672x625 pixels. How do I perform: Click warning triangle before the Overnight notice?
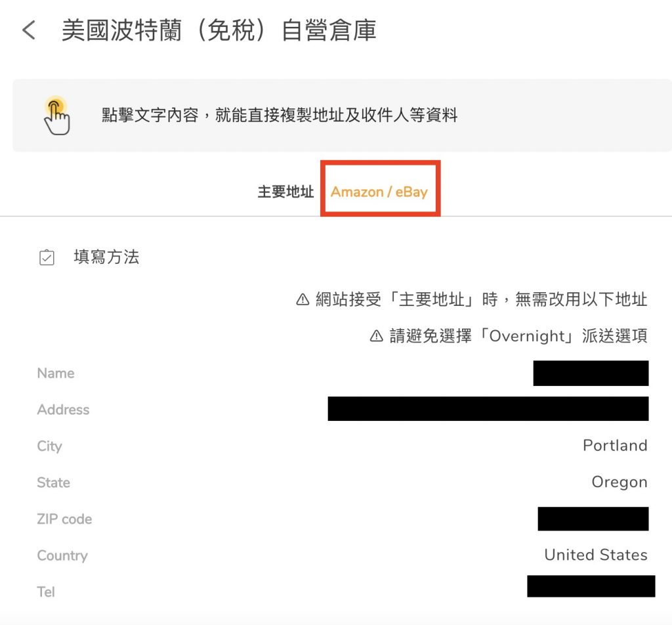pyautogui.click(x=376, y=336)
